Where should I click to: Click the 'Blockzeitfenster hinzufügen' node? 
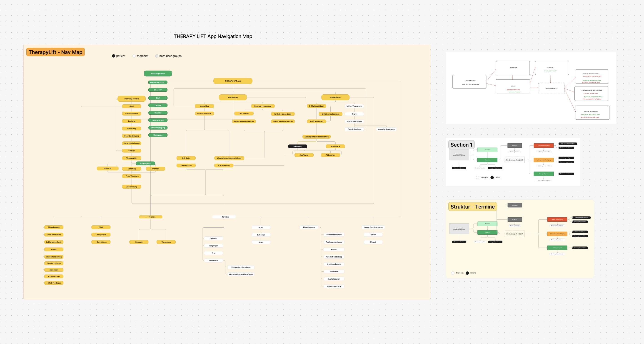241,274
